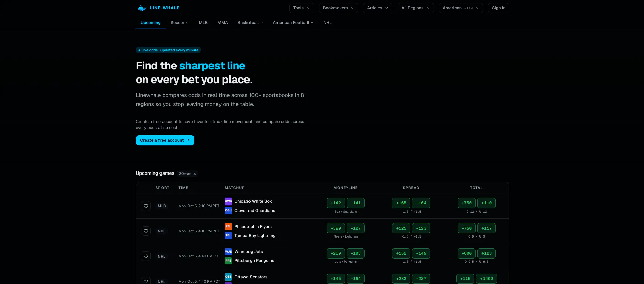Click the Pittsburgh Penguins PPE team badge
Image resolution: width=644 pixels, height=284 pixels.
point(228,260)
